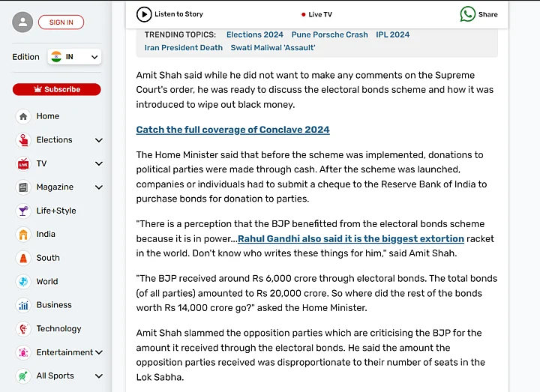Open Pune Porsche Crash trending topic
This screenshot has height=392, width=540.
click(329, 34)
